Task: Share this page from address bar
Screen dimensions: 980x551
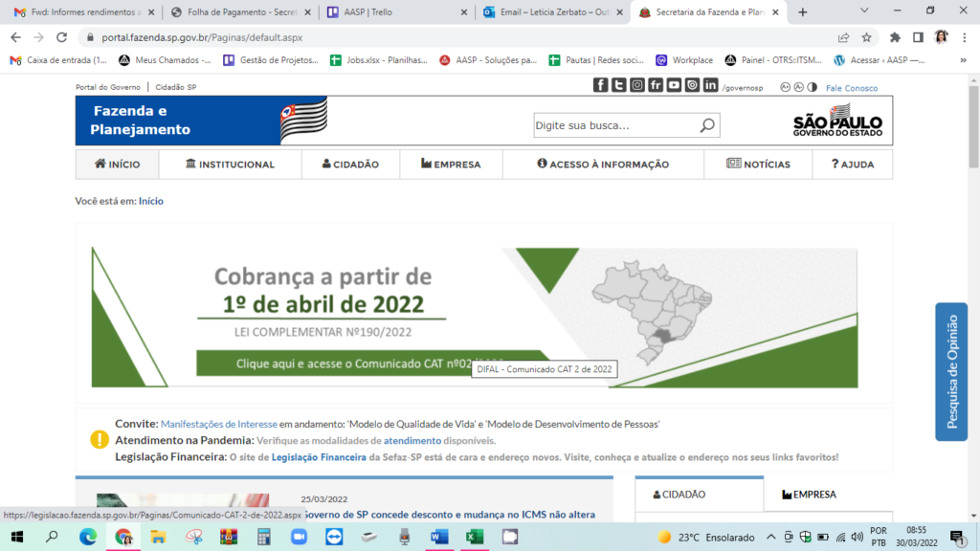Action: (x=843, y=37)
